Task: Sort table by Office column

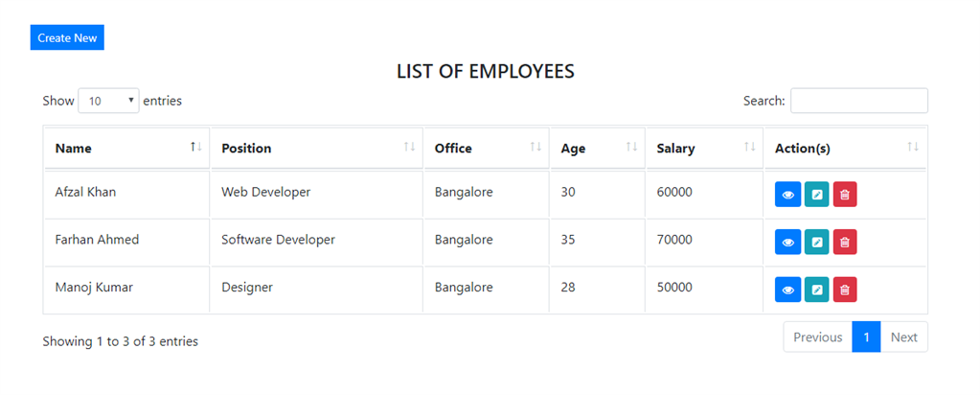Action: (486, 149)
